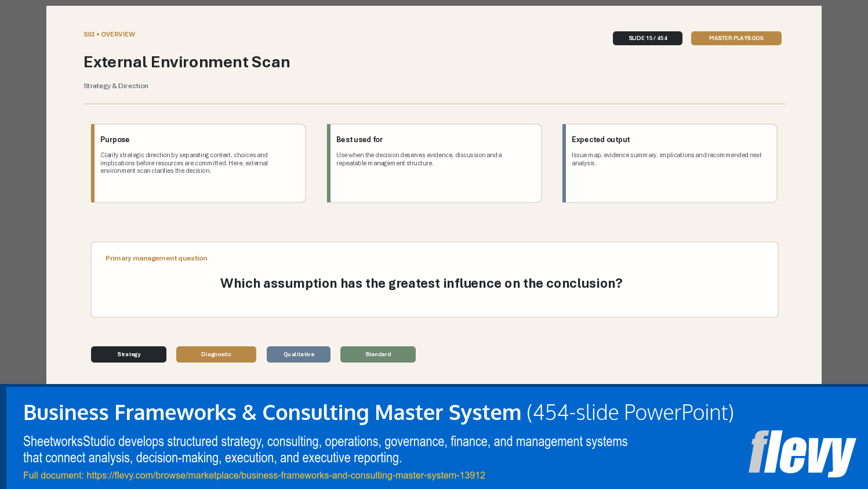Select the Standard tag
The width and height of the screenshot is (868, 489).
click(378, 354)
